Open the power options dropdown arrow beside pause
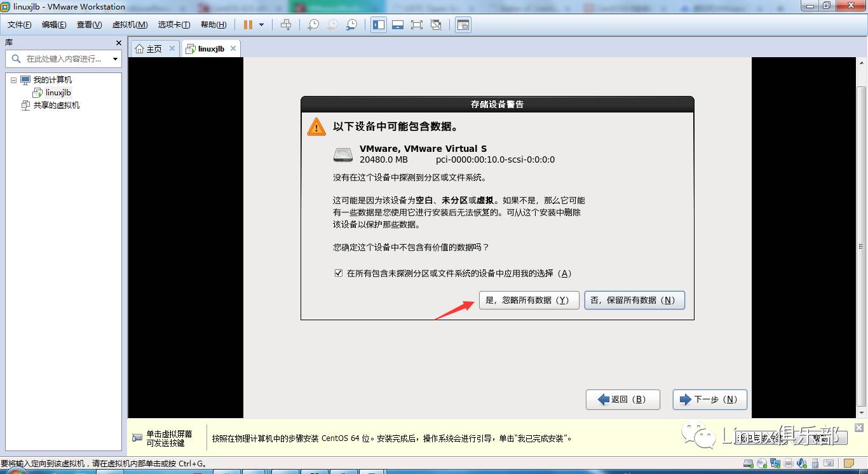The height and width of the screenshot is (474, 868). click(261, 25)
